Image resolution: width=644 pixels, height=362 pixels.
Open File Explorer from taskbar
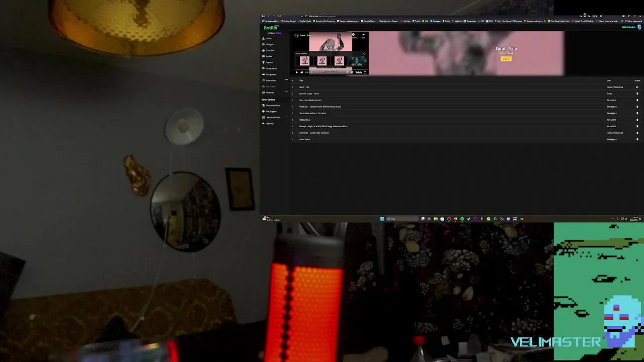(x=436, y=219)
